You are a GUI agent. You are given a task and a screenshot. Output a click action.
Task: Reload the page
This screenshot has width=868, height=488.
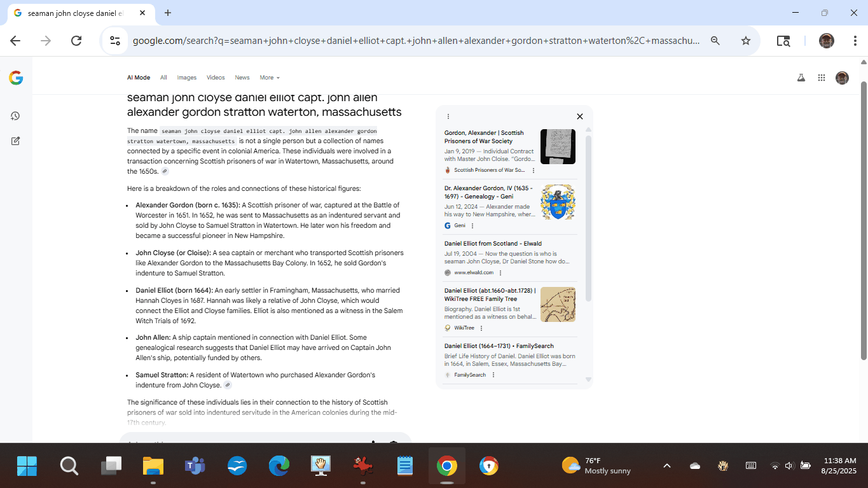pos(76,41)
